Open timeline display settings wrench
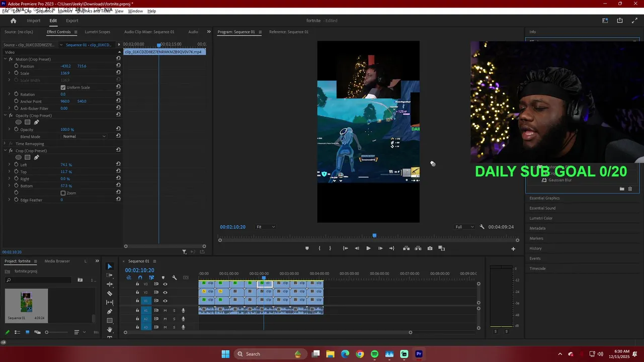Image resolution: width=644 pixels, height=362 pixels. 175,278
